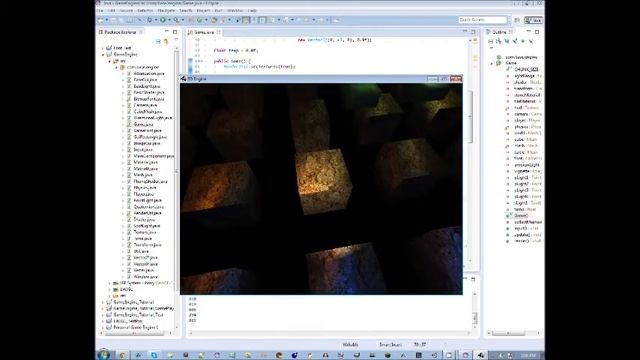640x360 pixels.
Task: Minimize the Outline view
Action: (x=529, y=31)
